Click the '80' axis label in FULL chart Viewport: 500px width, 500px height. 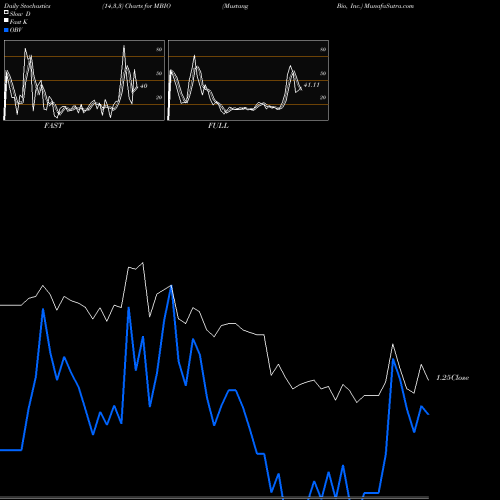323,49
